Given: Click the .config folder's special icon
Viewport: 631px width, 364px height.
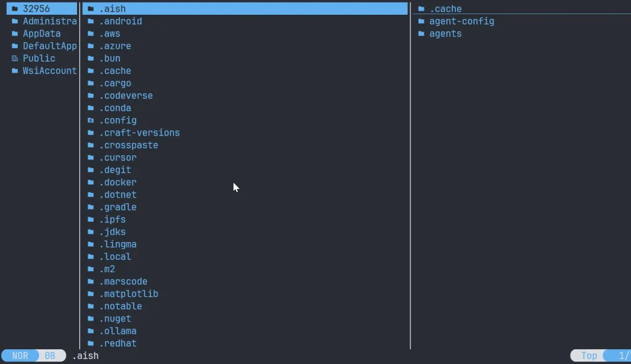Looking at the screenshot, I should [91, 120].
